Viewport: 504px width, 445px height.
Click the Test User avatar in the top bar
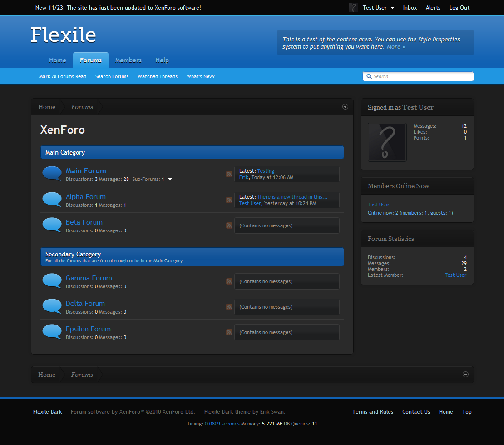(353, 7)
